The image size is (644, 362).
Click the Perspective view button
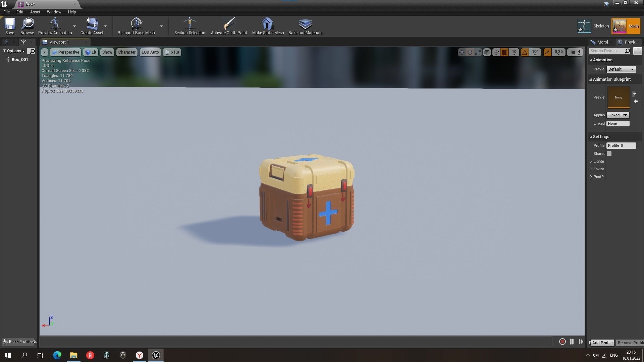[66, 52]
